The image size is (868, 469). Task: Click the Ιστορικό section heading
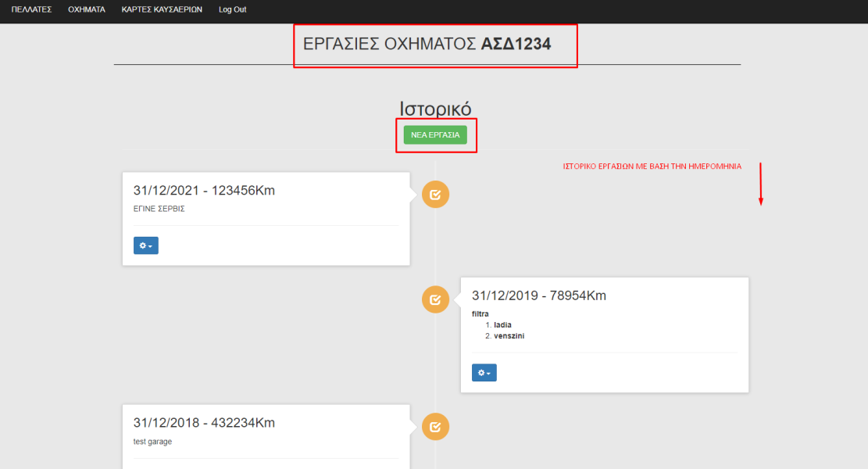click(x=435, y=109)
